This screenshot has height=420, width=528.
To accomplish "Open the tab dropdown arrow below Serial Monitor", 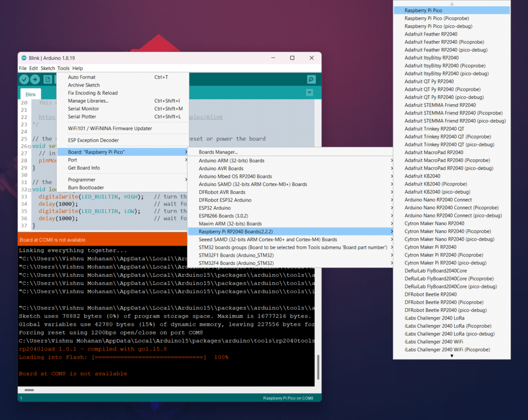I will click(x=309, y=93).
